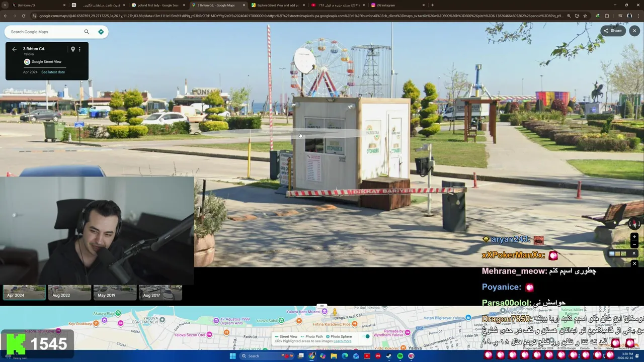Image resolution: width=644 pixels, height=362 pixels.
Task: Switch to the YouTube browser tab
Action: click(338, 5)
